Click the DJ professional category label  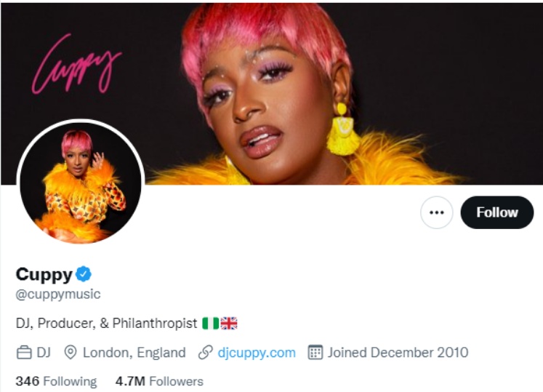pos(44,353)
